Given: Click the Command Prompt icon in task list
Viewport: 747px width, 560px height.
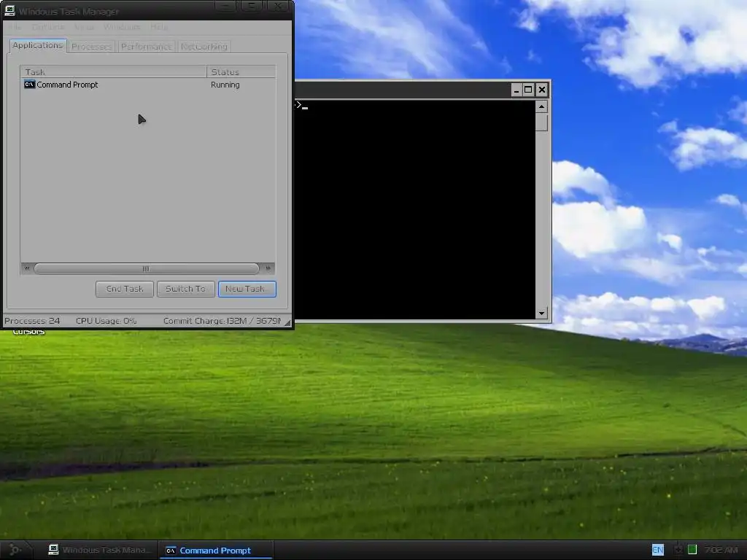Looking at the screenshot, I should [29, 85].
